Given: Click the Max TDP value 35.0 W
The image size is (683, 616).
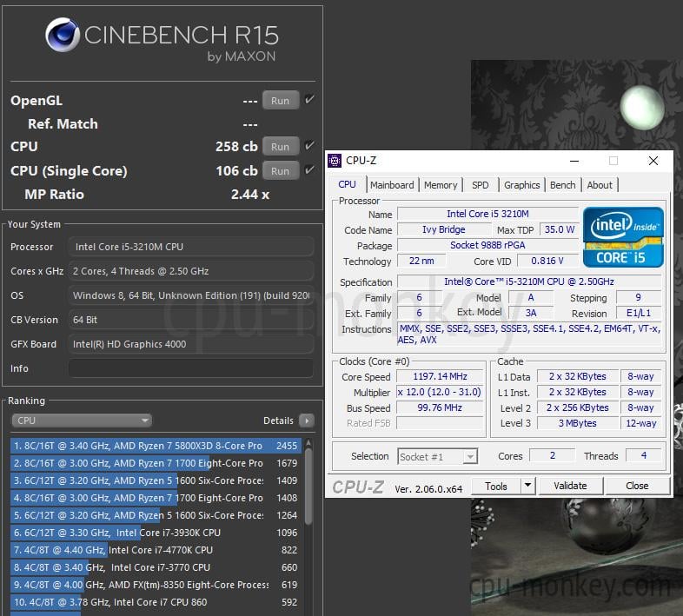Looking at the screenshot, I should pyautogui.click(x=560, y=229).
